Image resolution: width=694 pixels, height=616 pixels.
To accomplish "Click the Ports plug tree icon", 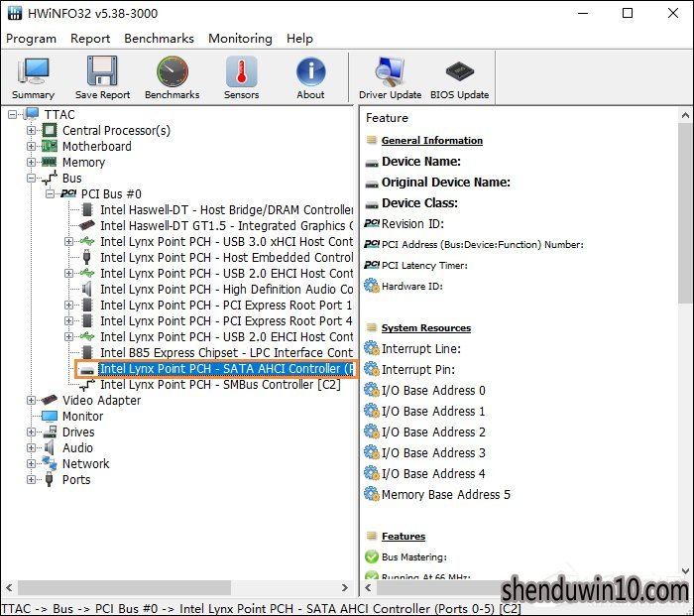I will pos(50,479).
